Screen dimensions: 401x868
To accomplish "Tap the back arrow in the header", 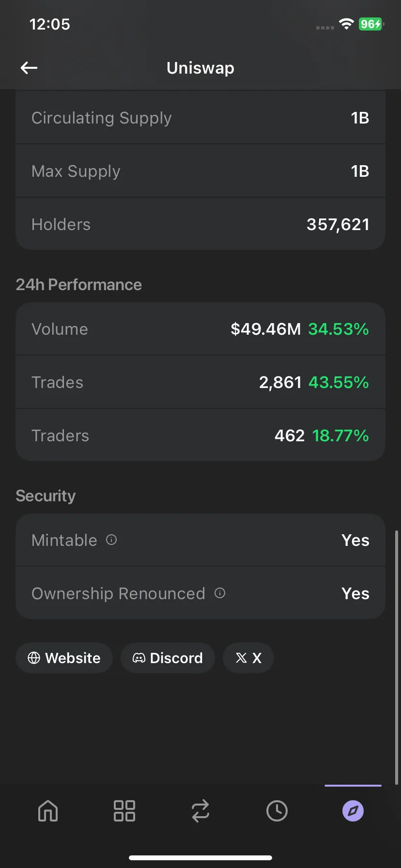I will tap(29, 68).
